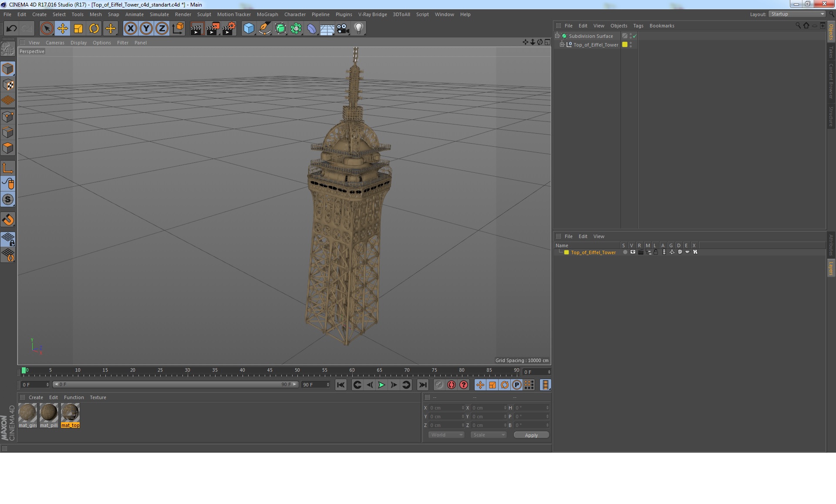Image resolution: width=836 pixels, height=504 pixels.
Task: Go to start of animation
Action: tap(341, 385)
